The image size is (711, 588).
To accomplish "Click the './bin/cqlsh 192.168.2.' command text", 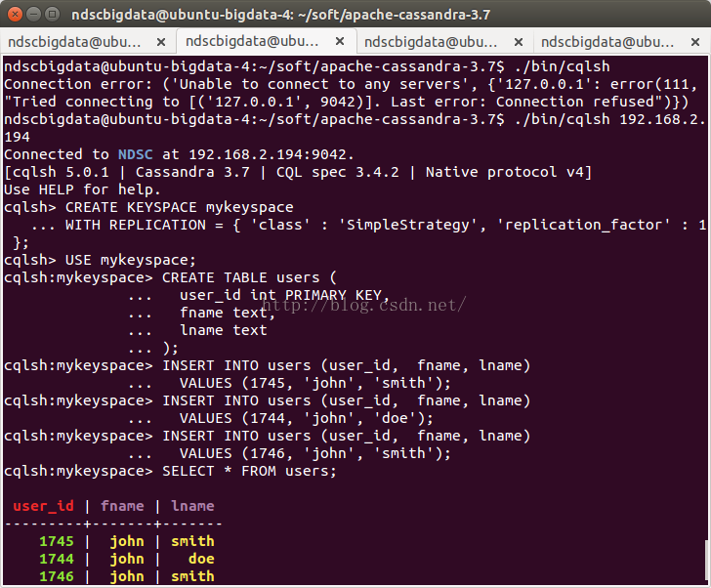I will pos(610,119).
